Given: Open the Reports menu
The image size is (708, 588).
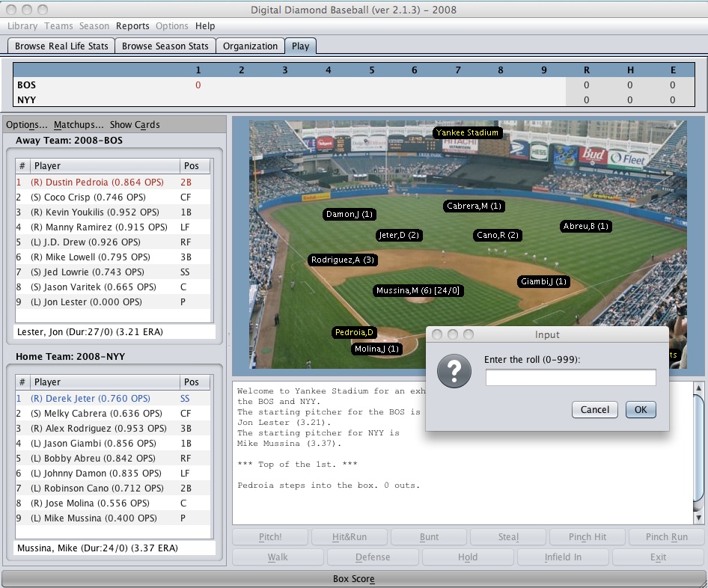Looking at the screenshot, I should point(132,26).
